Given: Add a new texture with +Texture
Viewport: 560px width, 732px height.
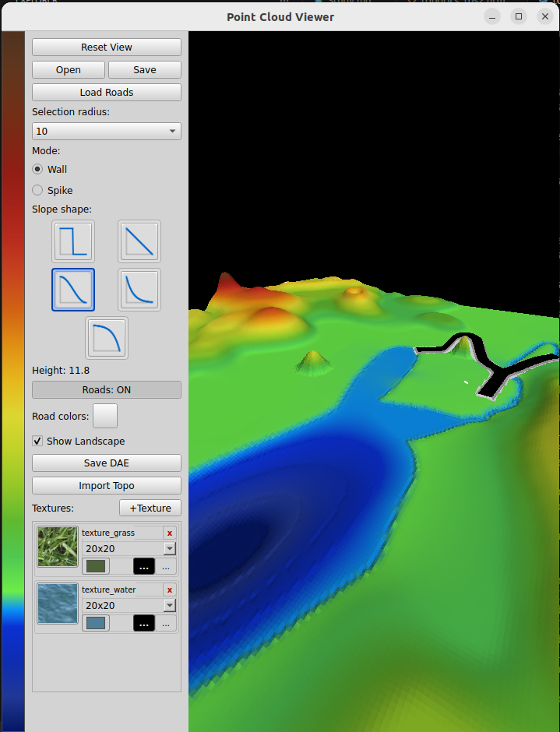Looking at the screenshot, I should pos(150,508).
